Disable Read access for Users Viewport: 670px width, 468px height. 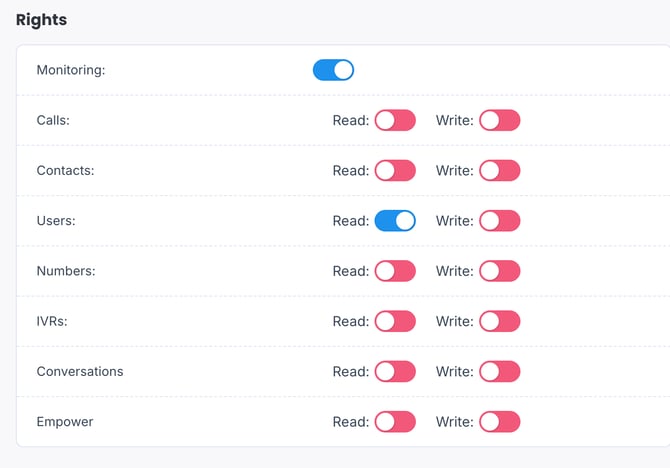[395, 221]
